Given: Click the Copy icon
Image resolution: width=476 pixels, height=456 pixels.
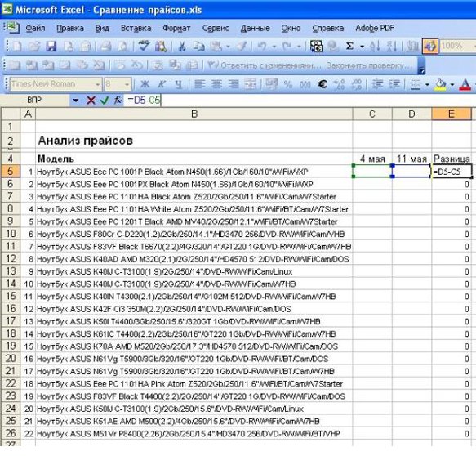Looking at the screenshot, I should [x=199, y=47].
